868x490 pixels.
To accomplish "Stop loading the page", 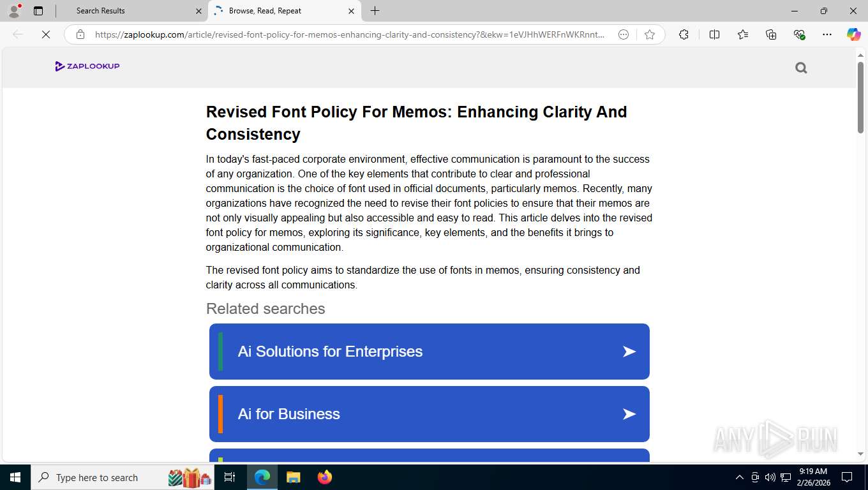I will point(46,34).
